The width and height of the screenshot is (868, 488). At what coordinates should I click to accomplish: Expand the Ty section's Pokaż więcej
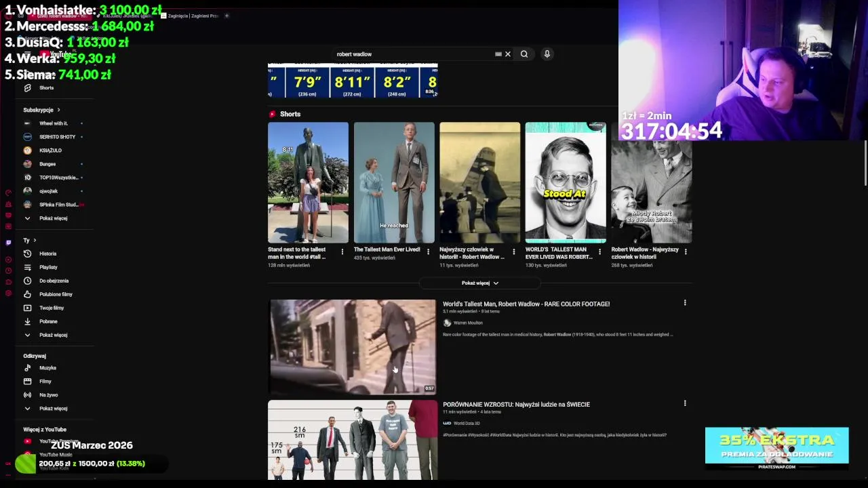point(53,335)
